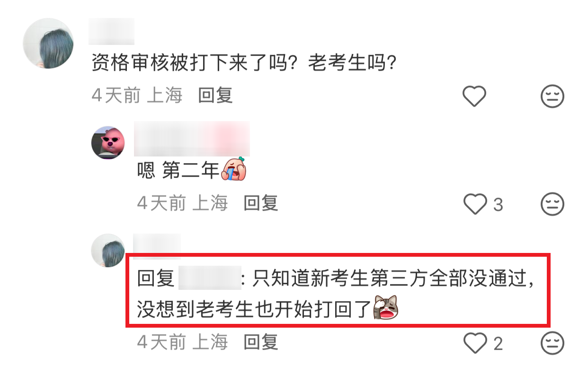Tap the crying peach emoji after 第二年
Viewport: 588px width, 365px height.
[234, 170]
